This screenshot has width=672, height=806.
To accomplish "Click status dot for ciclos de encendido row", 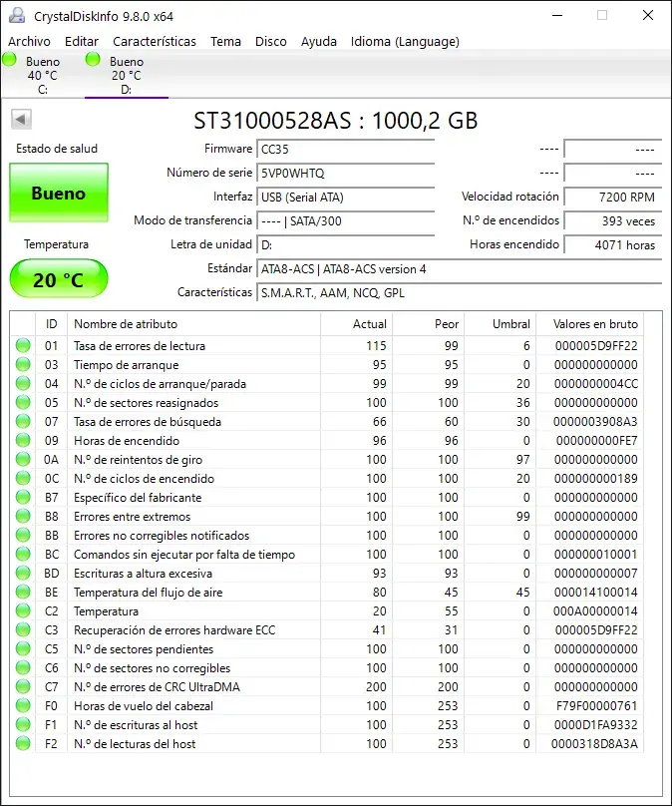I will [23, 478].
